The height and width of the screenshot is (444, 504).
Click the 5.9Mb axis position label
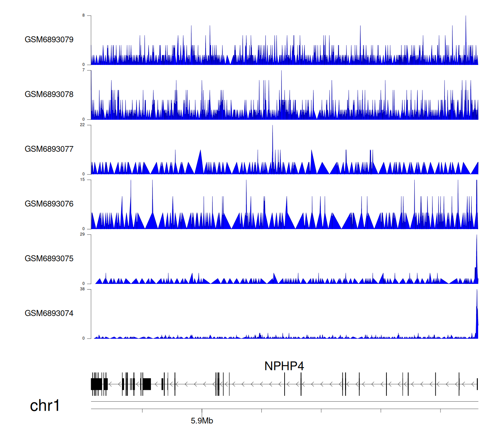click(202, 421)
